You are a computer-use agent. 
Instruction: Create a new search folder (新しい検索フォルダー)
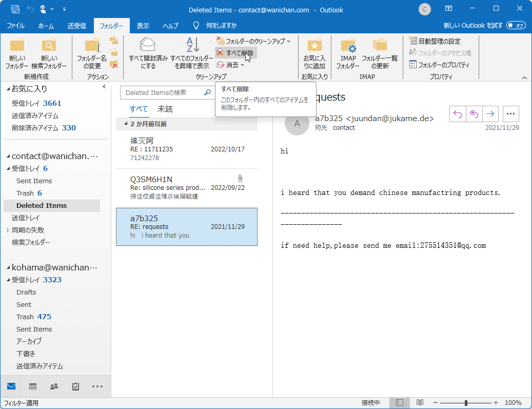click(49, 54)
